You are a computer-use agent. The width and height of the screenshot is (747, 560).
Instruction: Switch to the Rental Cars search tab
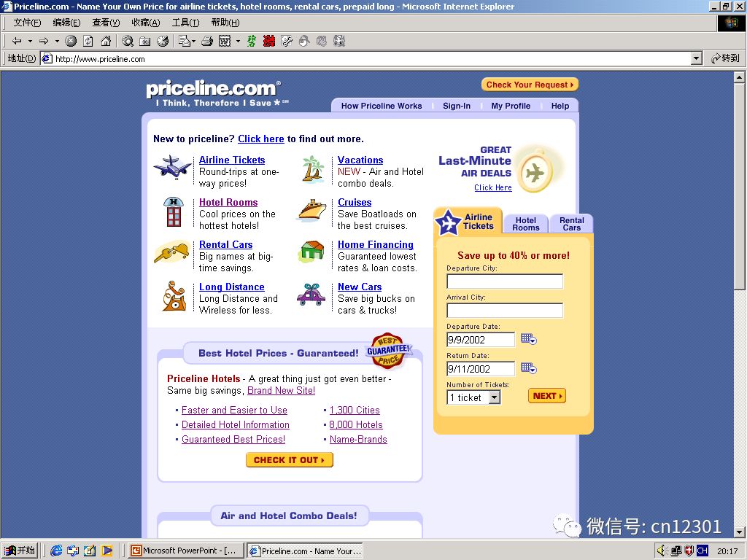571,224
